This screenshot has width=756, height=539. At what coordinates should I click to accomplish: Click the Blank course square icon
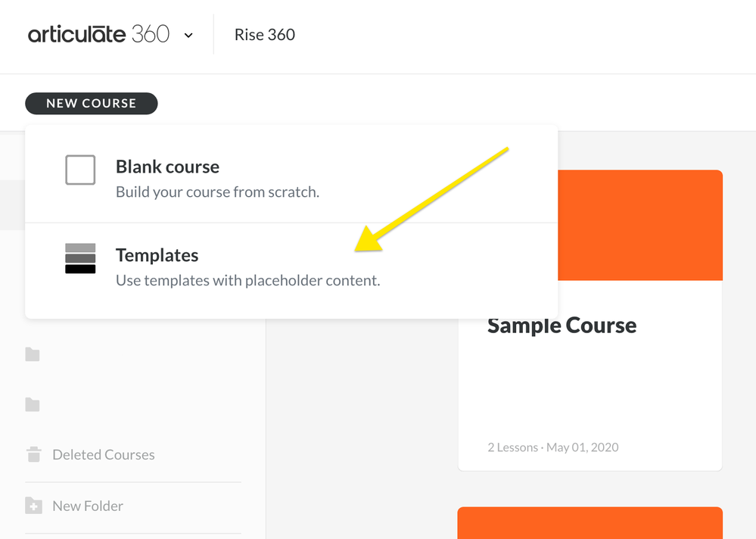pos(80,170)
